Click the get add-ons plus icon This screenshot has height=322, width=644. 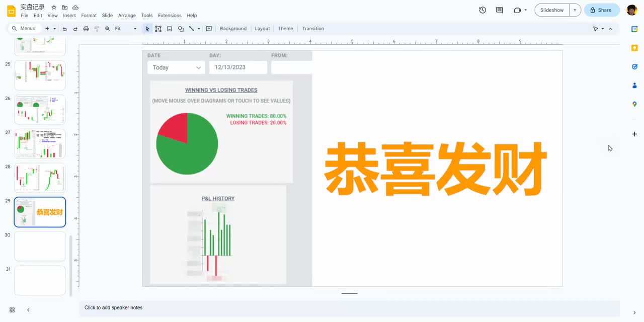(634, 134)
